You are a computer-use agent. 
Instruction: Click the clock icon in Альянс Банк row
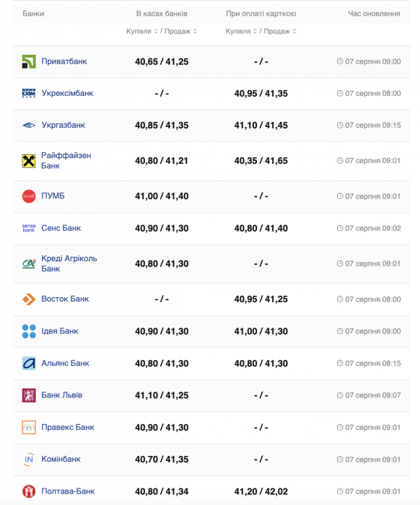(340, 364)
